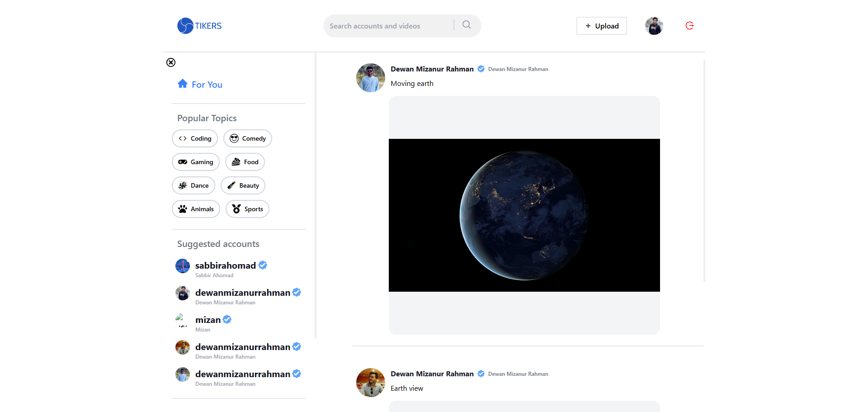Click the red logout icon
The image size is (868, 412).
689,26
